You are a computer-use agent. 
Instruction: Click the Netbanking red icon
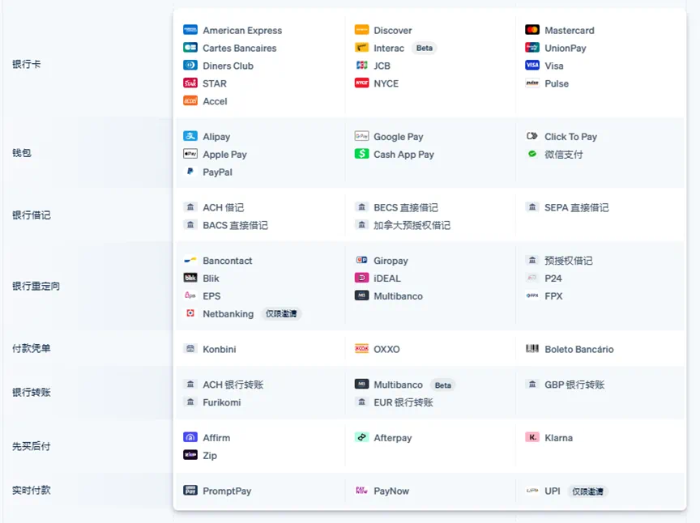tap(190, 313)
